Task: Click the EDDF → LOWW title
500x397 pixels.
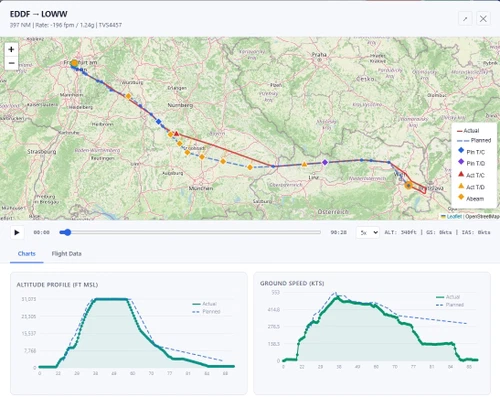Action: click(x=39, y=14)
